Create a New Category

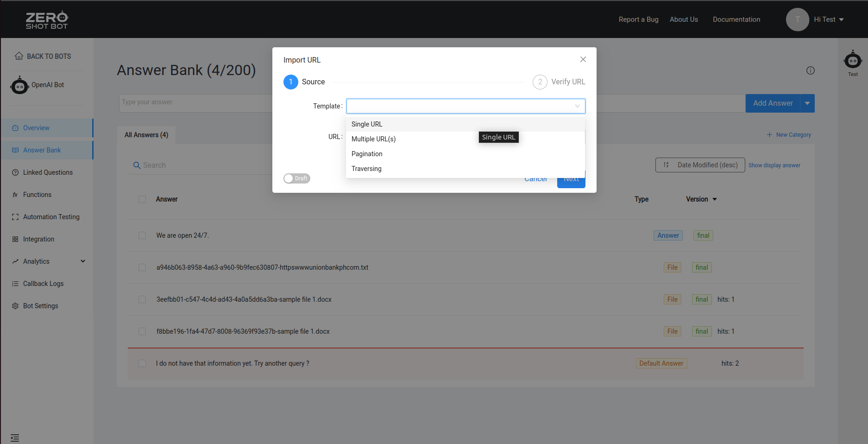[x=789, y=134]
